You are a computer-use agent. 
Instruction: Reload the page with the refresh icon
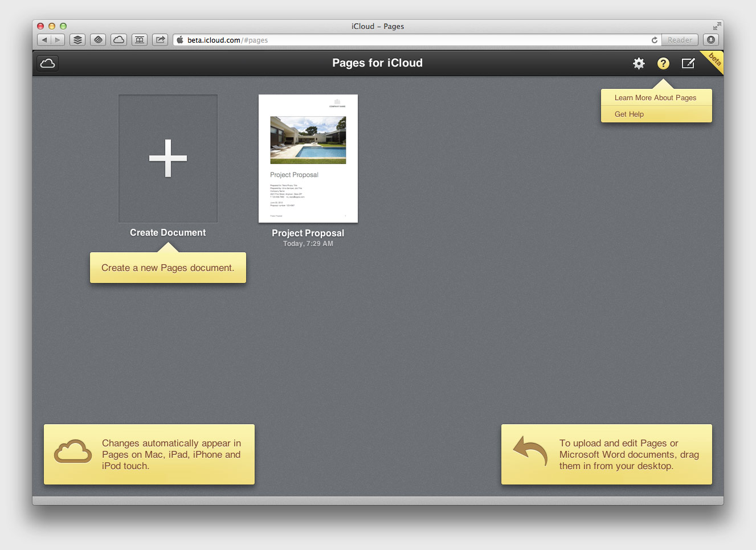point(655,40)
